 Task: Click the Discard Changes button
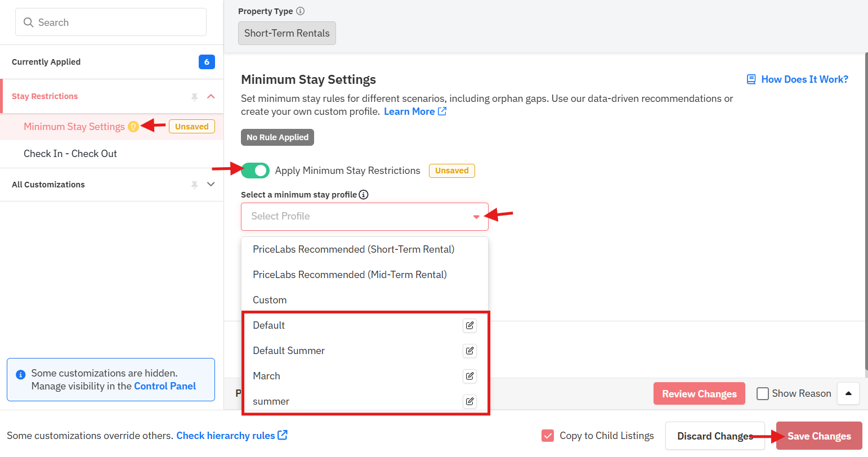pyautogui.click(x=715, y=436)
